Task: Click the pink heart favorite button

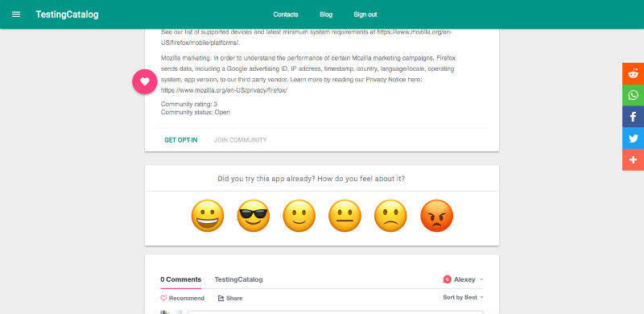Action: coord(145,81)
